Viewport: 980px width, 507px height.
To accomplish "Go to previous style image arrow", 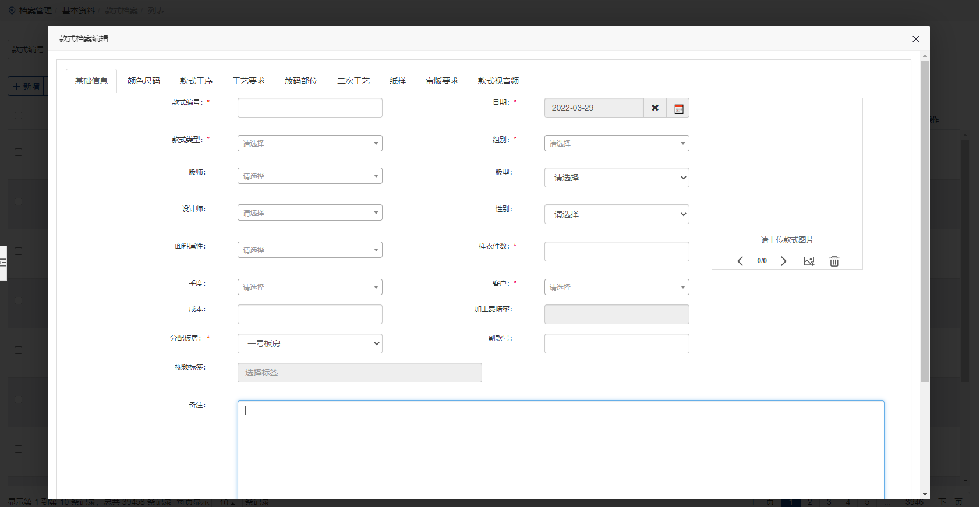I will (740, 261).
